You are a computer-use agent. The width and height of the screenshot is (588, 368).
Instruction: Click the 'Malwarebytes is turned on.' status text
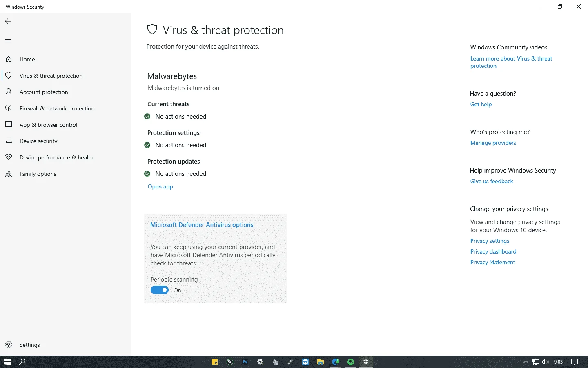tap(184, 88)
